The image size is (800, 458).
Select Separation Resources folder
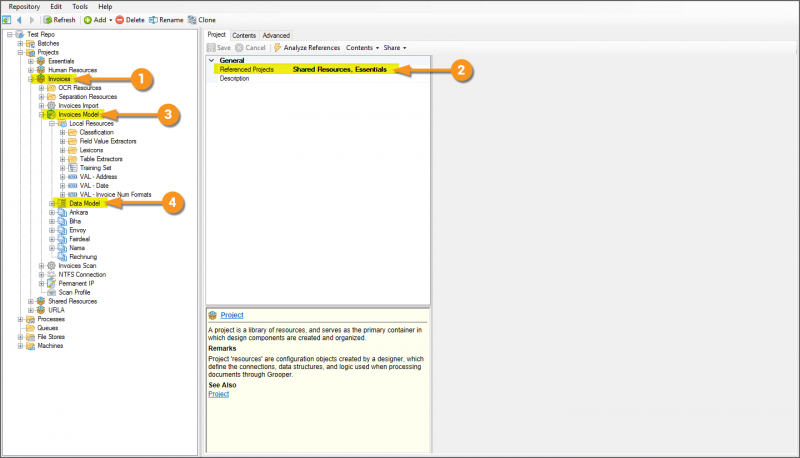88,96
